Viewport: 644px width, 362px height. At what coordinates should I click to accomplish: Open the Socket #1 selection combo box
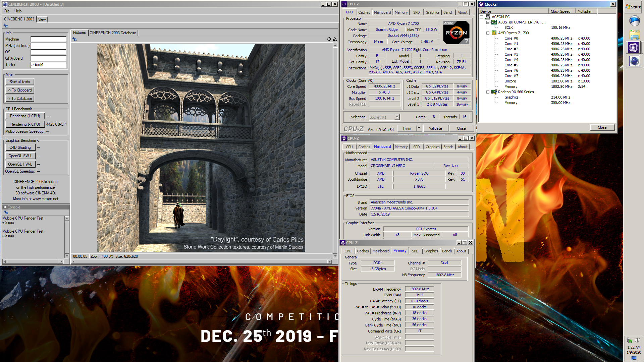[384, 117]
